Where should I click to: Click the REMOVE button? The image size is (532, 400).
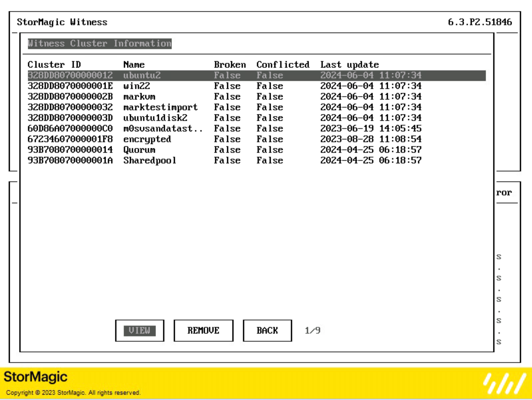tap(203, 330)
